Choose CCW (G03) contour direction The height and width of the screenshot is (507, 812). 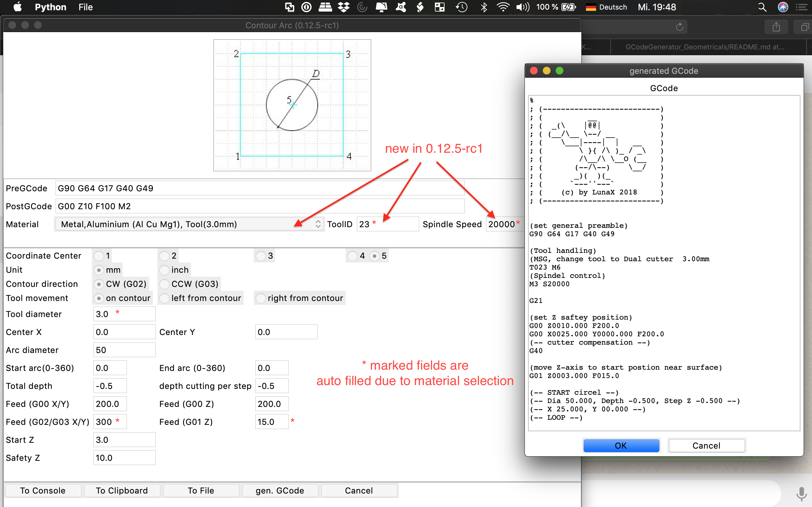click(164, 284)
